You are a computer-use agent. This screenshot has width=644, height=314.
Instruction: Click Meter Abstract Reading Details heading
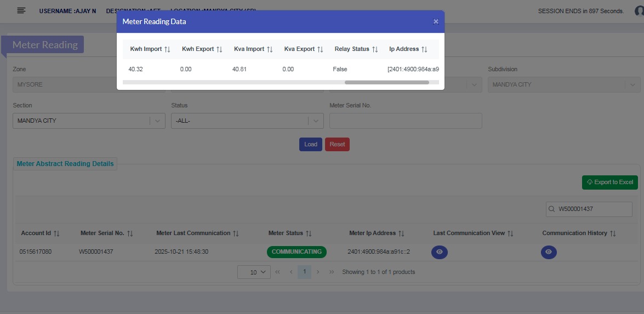[65, 164]
